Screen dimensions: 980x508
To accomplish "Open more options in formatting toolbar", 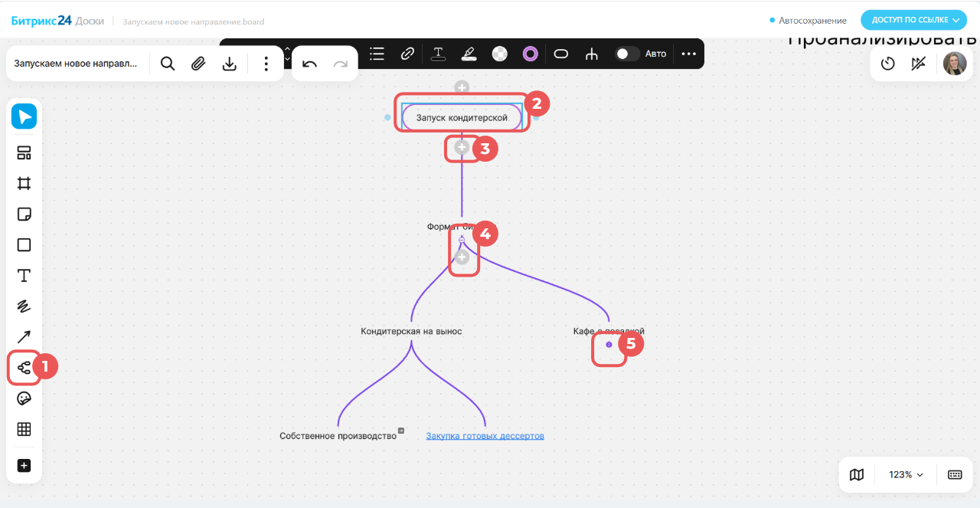I will click(x=689, y=54).
